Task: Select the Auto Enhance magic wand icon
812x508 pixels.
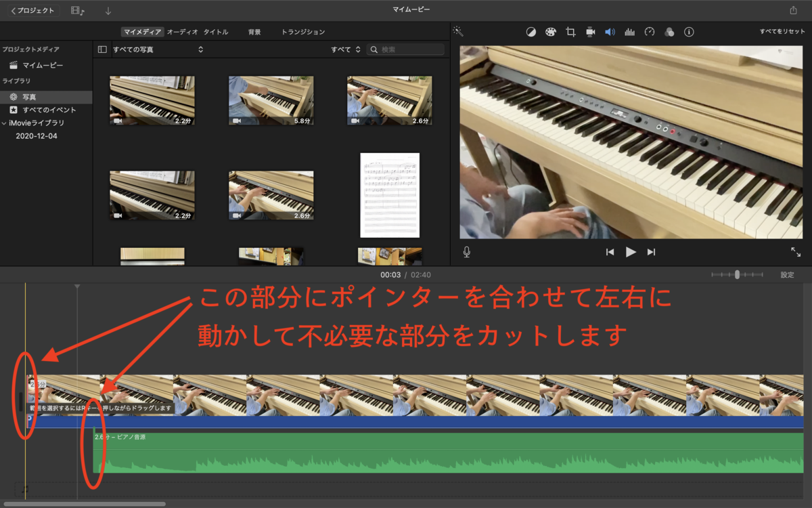Action: pos(458,31)
